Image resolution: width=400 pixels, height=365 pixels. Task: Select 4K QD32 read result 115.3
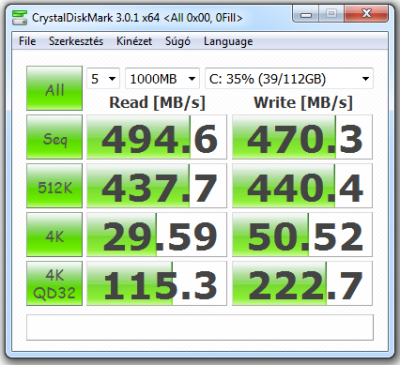[157, 283]
